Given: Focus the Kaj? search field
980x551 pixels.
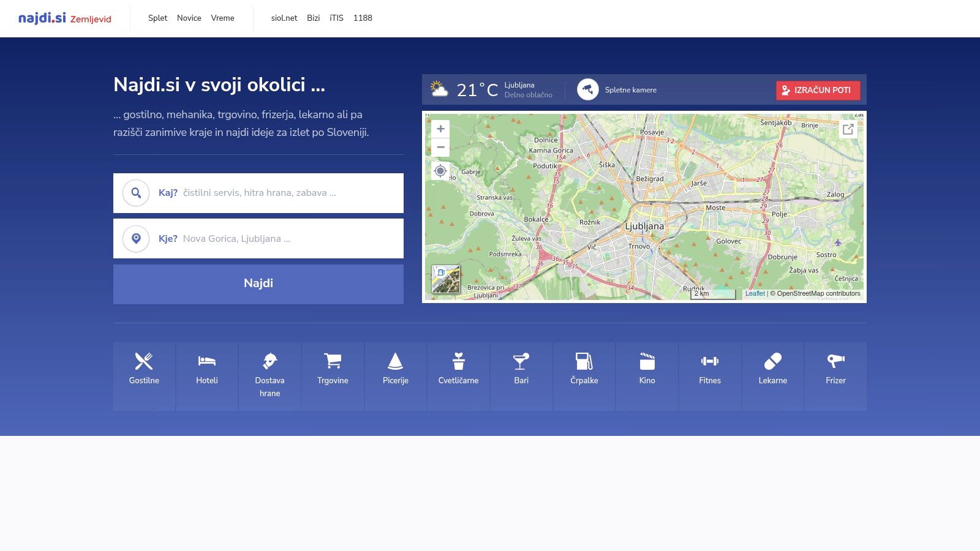Looking at the screenshot, I should click(258, 193).
